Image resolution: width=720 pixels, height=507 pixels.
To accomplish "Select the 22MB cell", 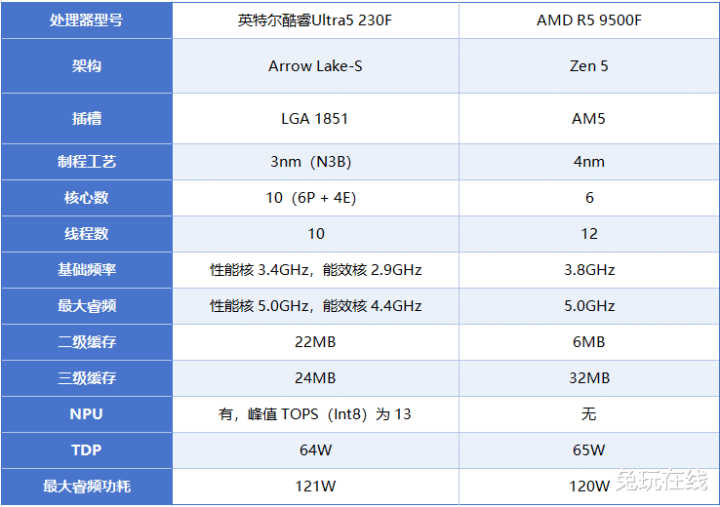I will (x=315, y=342).
